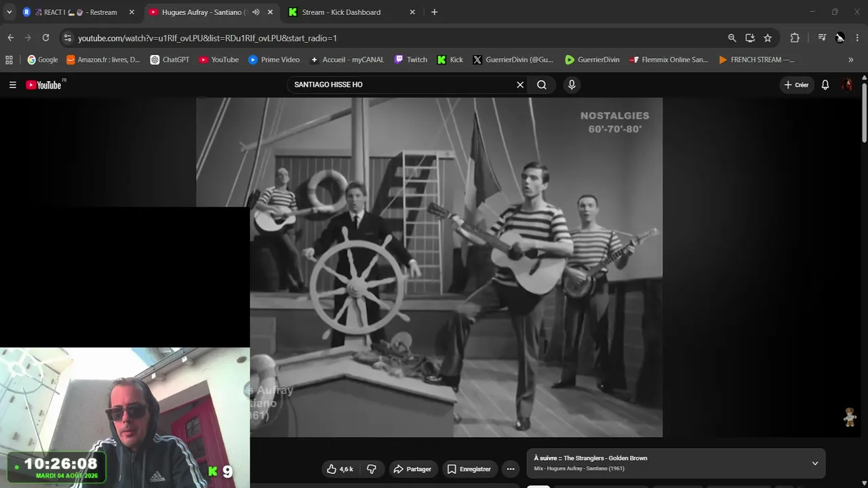Expand the À suivre playlist panel
Viewport: 868px width, 488px height.
[814, 464]
